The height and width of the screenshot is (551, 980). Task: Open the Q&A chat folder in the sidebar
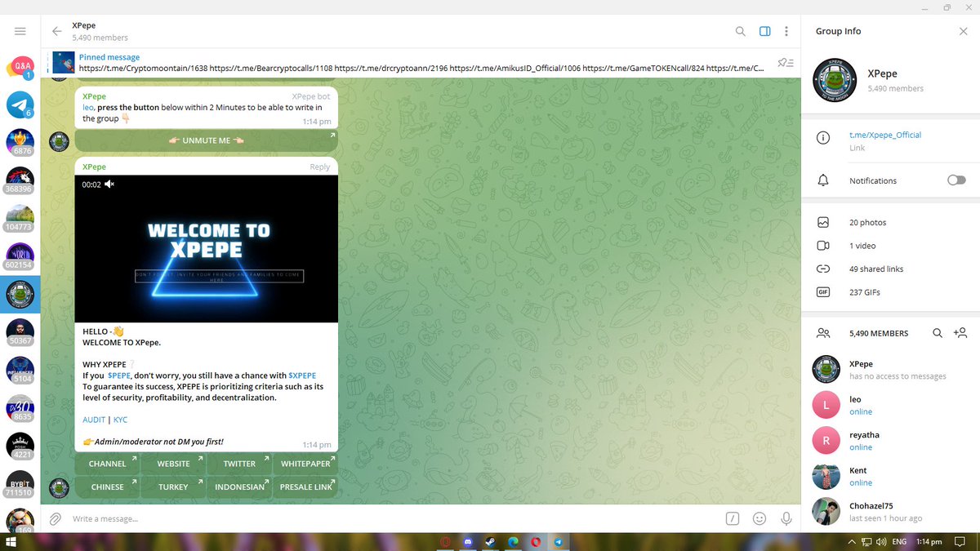20,66
